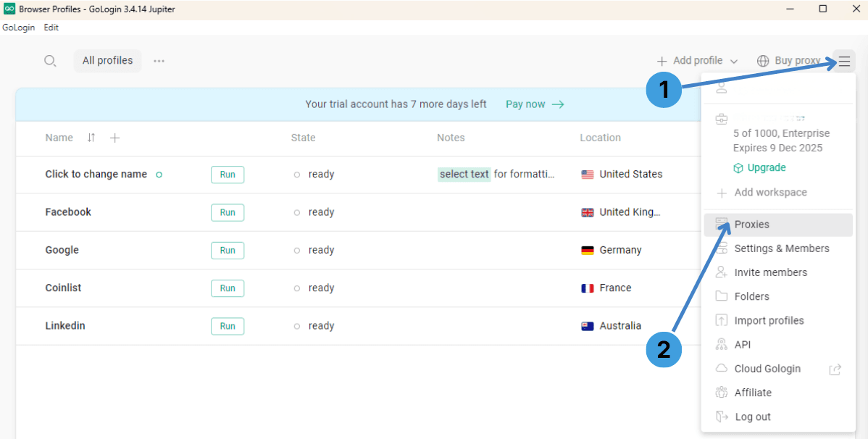The image size is (868, 439).
Task: Click the Location column header
Action: (600, 138)
